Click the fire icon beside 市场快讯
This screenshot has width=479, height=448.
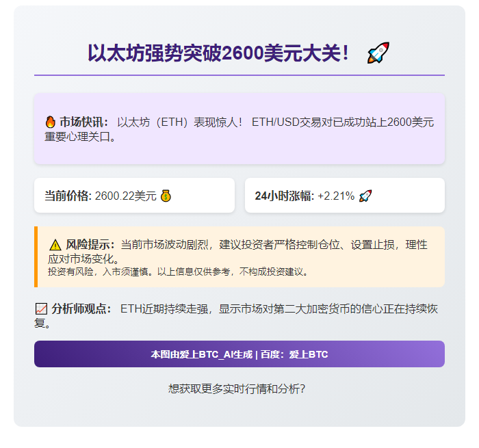point(51,122)
